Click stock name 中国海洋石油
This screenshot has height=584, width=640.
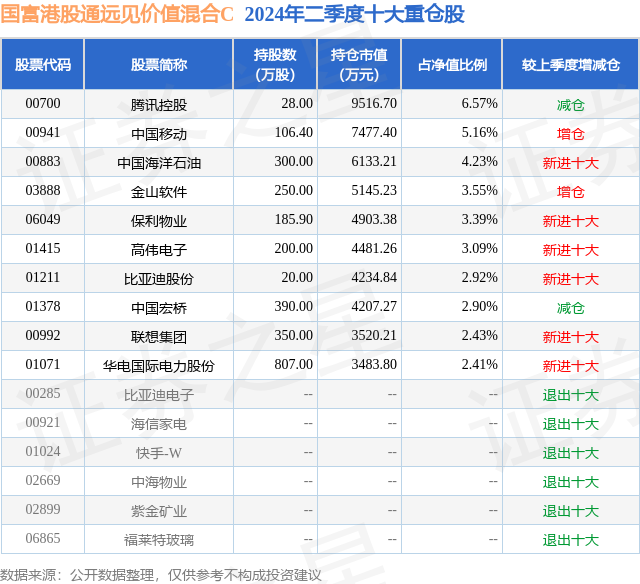(159, 163)
